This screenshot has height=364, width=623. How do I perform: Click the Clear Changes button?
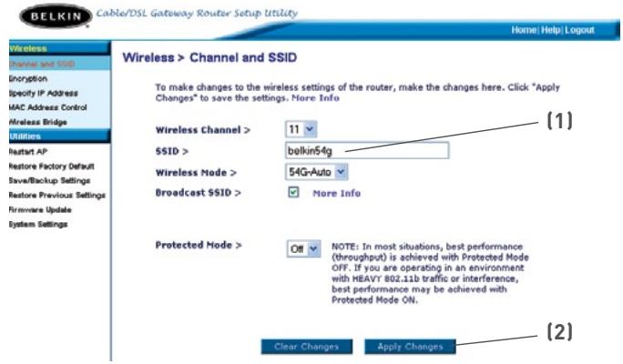click(306, 347)
